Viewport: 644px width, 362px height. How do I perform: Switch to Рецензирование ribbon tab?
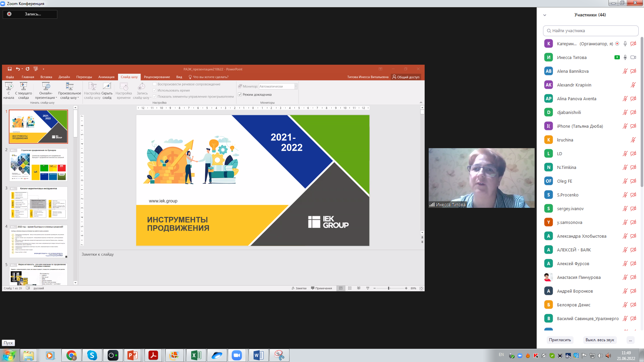(157, 77)
